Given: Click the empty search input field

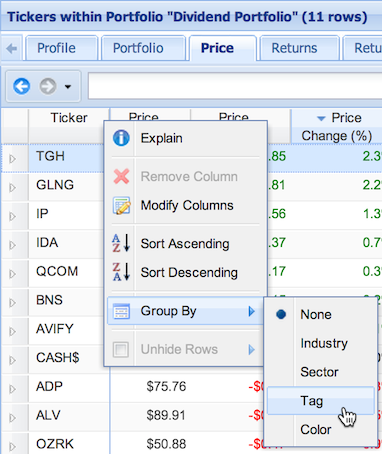Looking at the screenshot, I should point(235,86).
